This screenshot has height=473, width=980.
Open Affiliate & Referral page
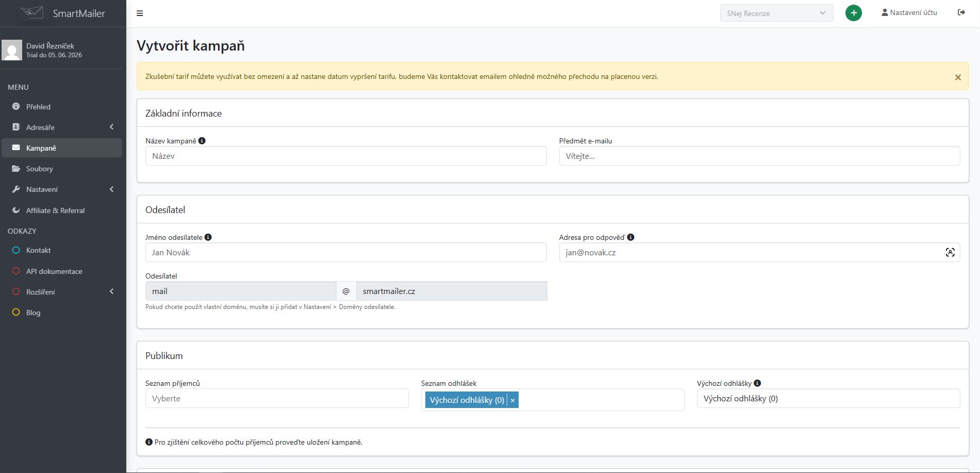(x=62, y=210)
